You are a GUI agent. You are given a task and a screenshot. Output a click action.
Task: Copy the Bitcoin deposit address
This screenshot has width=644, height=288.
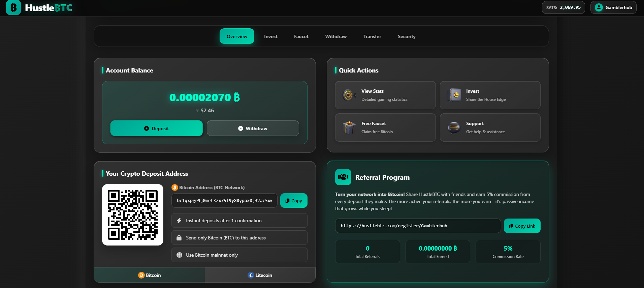[294, 200]
